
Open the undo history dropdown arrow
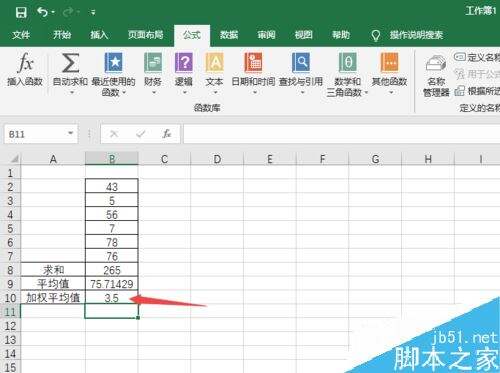53,13
